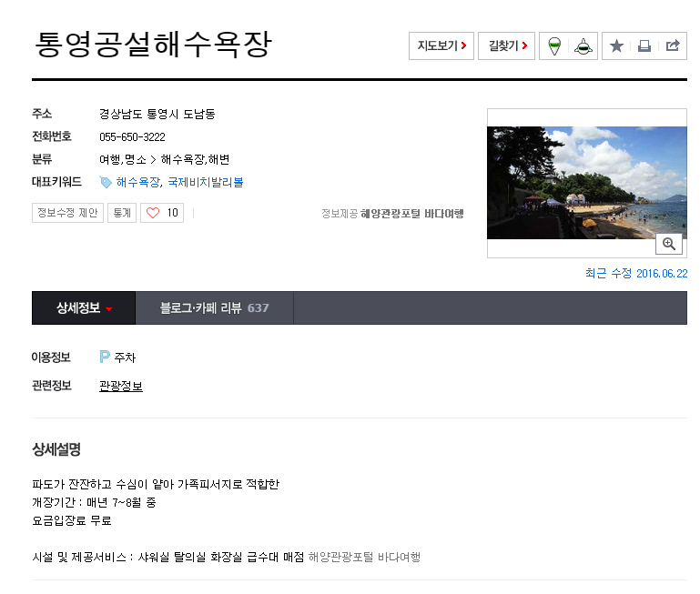The width and height of the screenshot is (700, 594).
Task: Open the 관광정보 related link
Action: click(121, 386)
